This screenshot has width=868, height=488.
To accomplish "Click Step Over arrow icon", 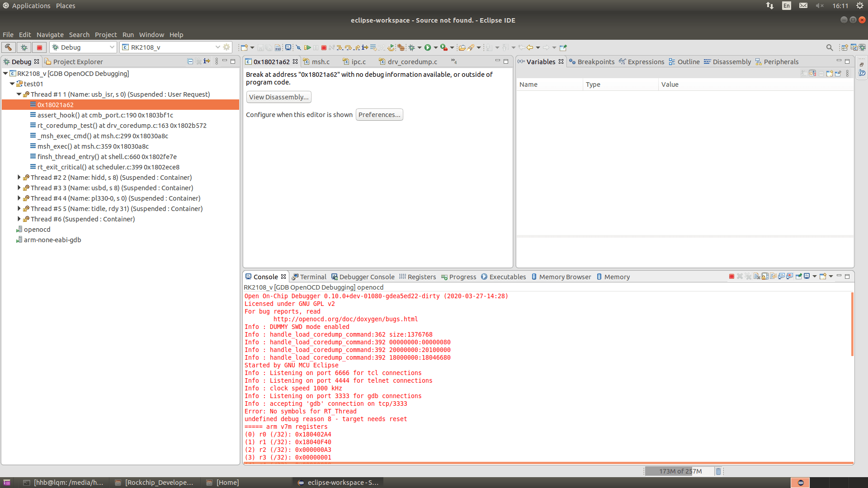I will 348,47.
